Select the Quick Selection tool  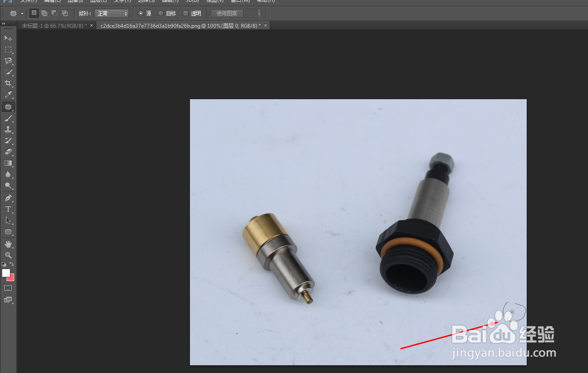pyautogui.click(x=8, y=72)
